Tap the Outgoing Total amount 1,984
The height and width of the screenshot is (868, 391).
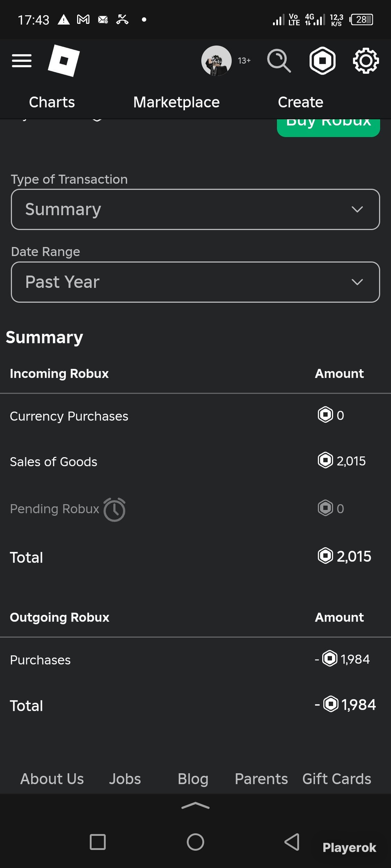coord(359,705)
